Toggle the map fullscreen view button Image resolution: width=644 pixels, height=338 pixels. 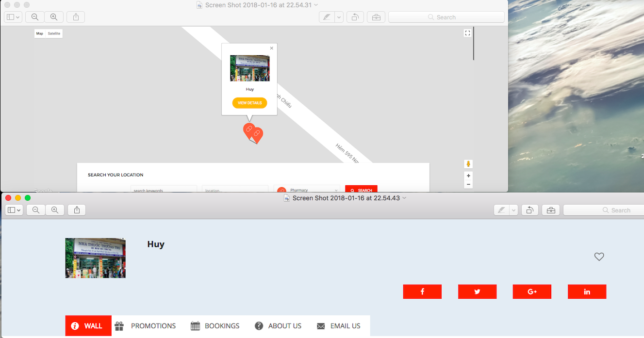[x=467, y=33]
